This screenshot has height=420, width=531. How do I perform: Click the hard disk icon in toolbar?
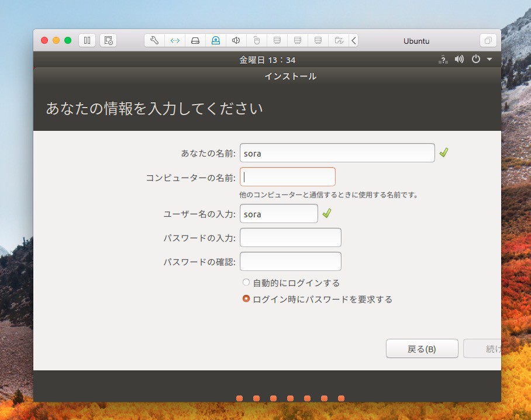pos(195,40)
